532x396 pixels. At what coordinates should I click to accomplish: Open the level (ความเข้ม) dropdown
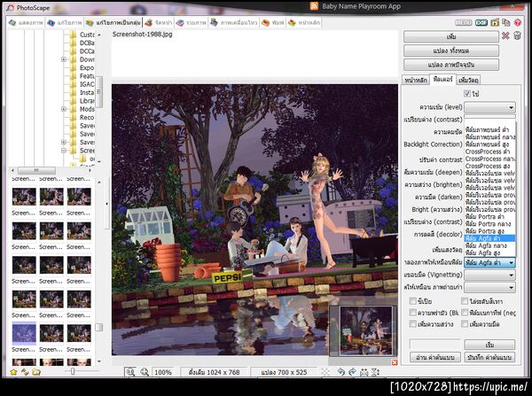tap(489, 107)
